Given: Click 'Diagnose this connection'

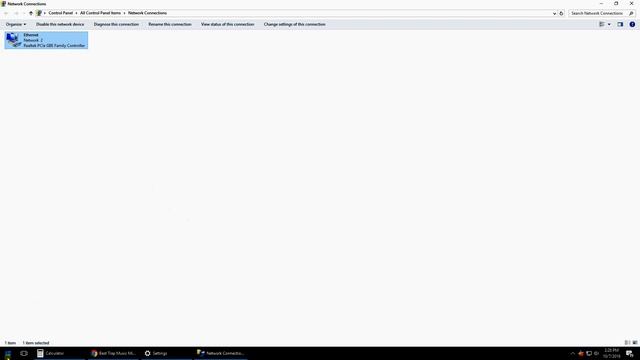Looking at the screenshot, I should (116, 24).
